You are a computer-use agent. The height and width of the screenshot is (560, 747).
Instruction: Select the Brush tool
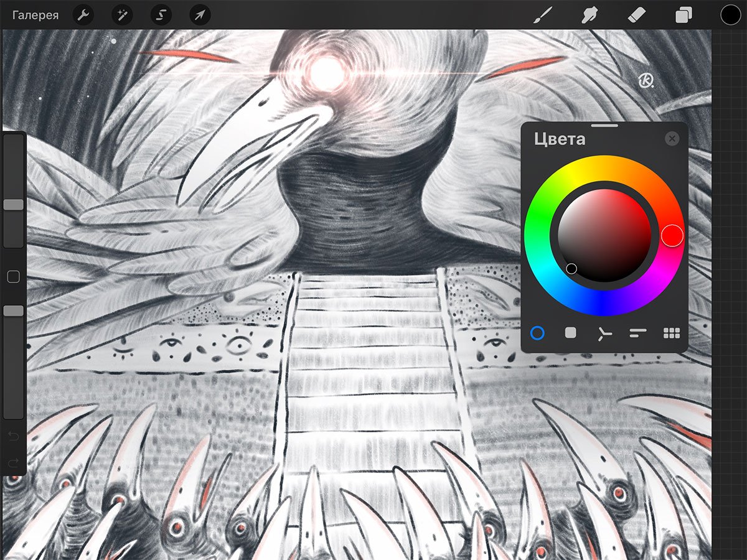point(543,15)
